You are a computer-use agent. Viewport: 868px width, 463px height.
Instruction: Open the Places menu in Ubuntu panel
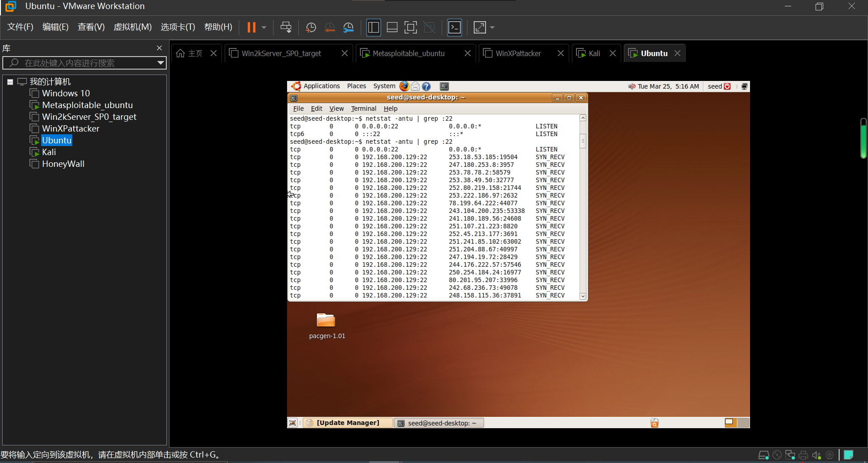coord(357,86)
